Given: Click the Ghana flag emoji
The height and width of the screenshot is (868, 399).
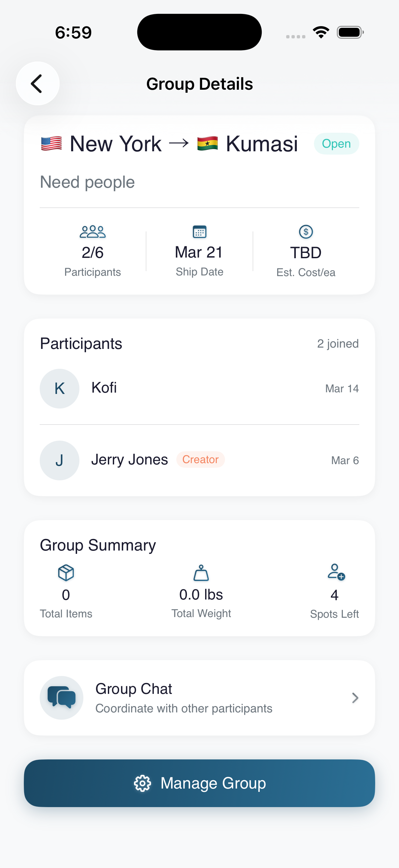Looking at the screenshot, I should coord(207,144).
